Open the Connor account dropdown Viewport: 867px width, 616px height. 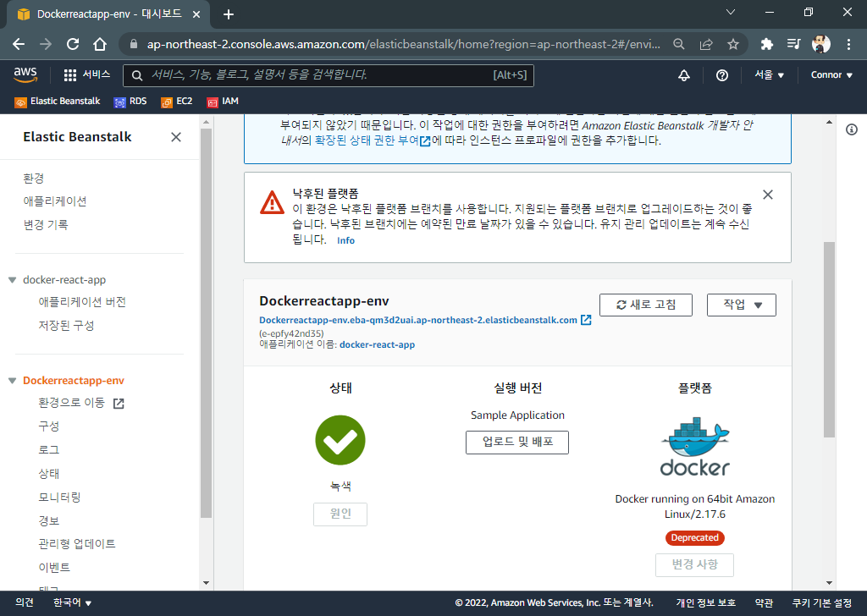[831, 75]
